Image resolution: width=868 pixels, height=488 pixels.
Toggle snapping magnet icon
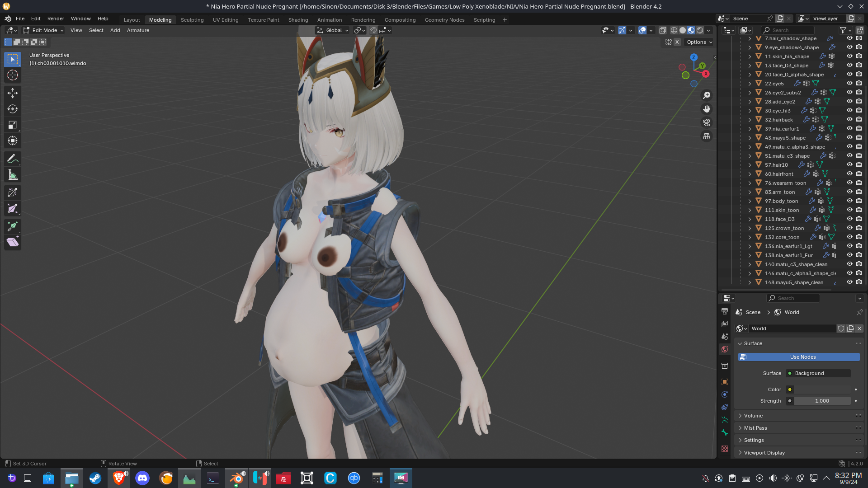coord(373,30)
